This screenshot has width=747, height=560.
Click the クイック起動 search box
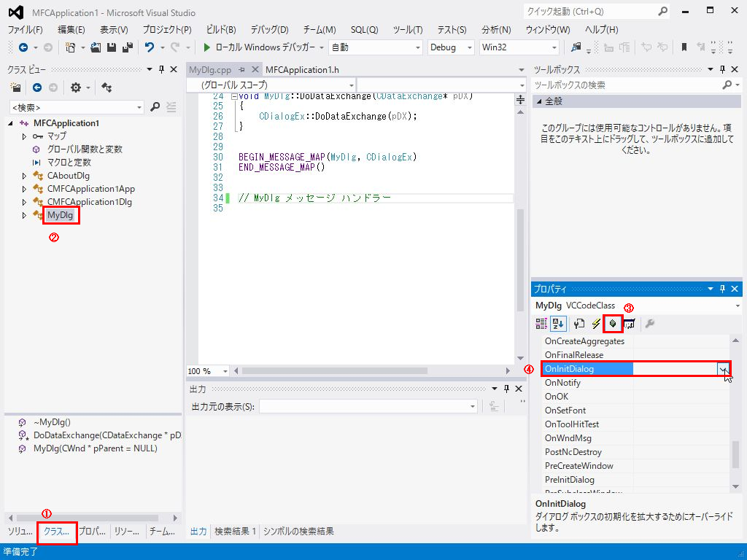click(591, 12)
